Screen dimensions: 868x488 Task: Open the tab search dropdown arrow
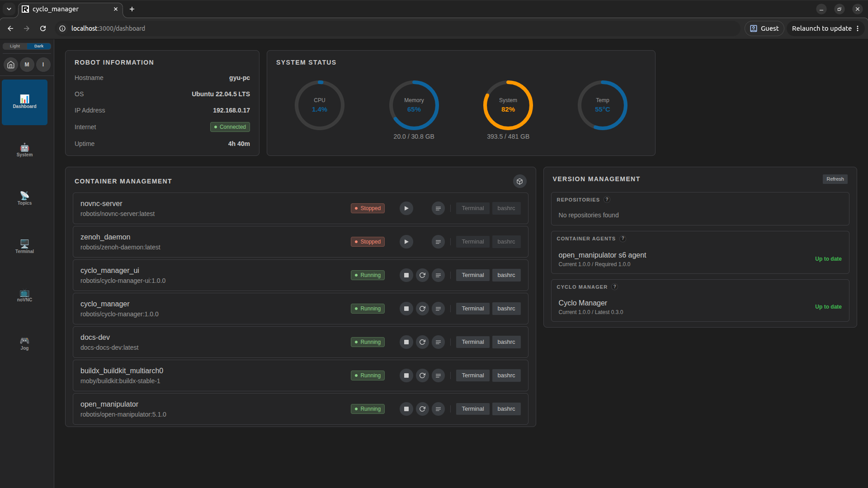click(9, 9)
